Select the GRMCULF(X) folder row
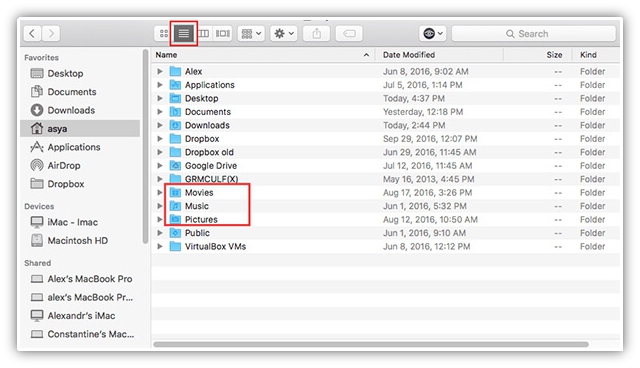The image size is (640, 368). click(x=385, y=179)
